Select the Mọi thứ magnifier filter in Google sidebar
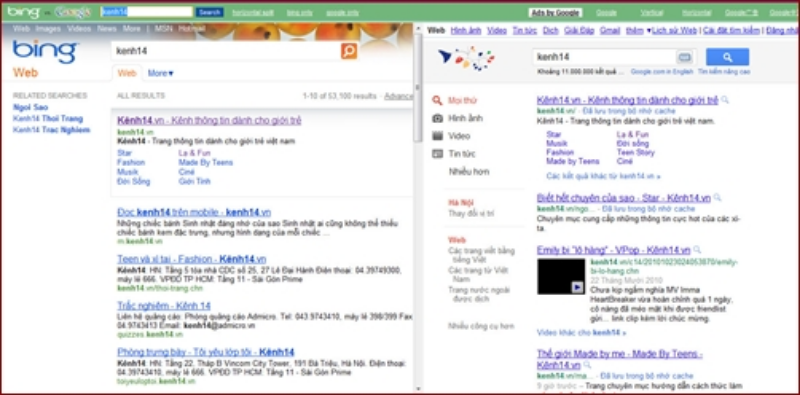The image size is (800, 395). pyautogui.click(x=437, y=101)
